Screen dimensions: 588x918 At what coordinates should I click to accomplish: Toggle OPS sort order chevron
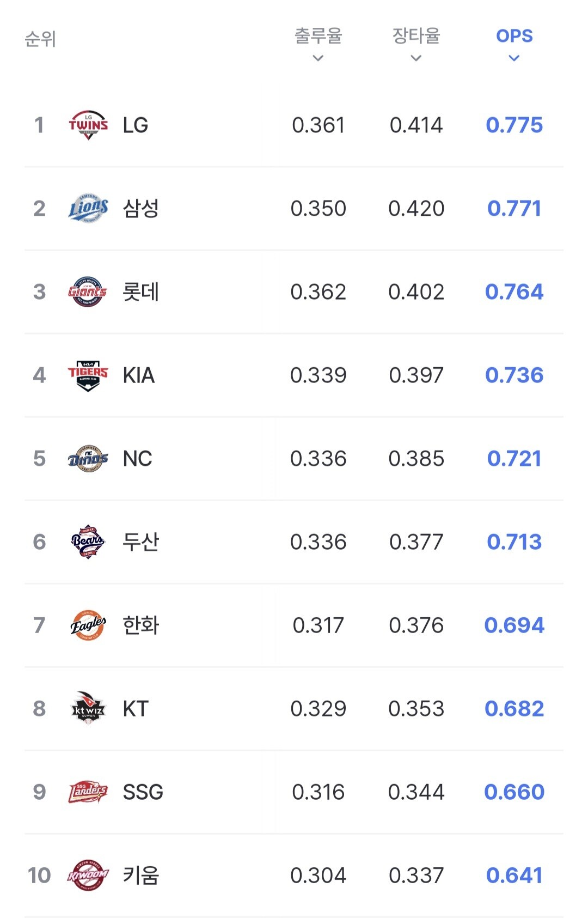click(514, 58)
